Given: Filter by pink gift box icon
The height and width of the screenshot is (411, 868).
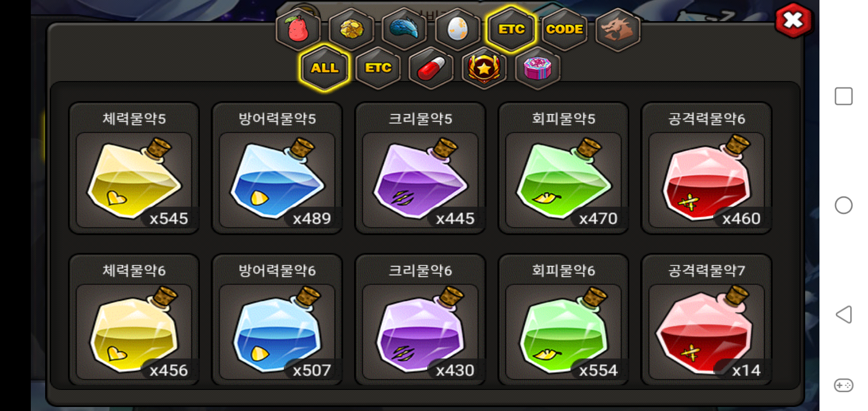Looking at the screenshot, I should (x=538, y=68).
